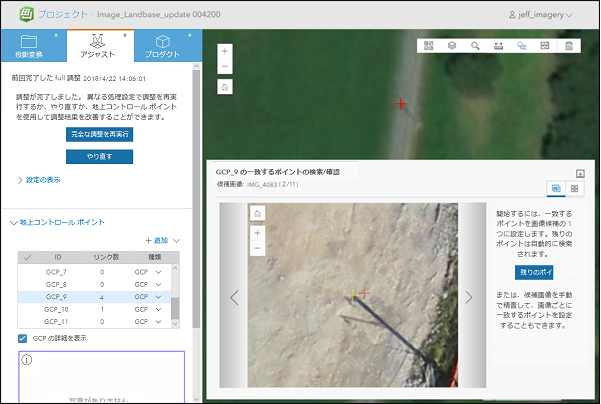The height and width of the screenshot is (404, 601).
Task: Select the GCP_8 row
Action: point(94,285)
